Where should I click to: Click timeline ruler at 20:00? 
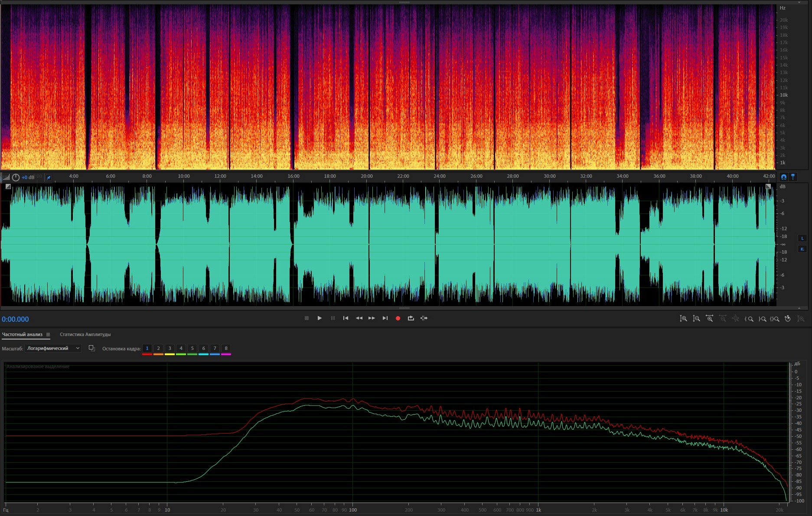(367, 176)
